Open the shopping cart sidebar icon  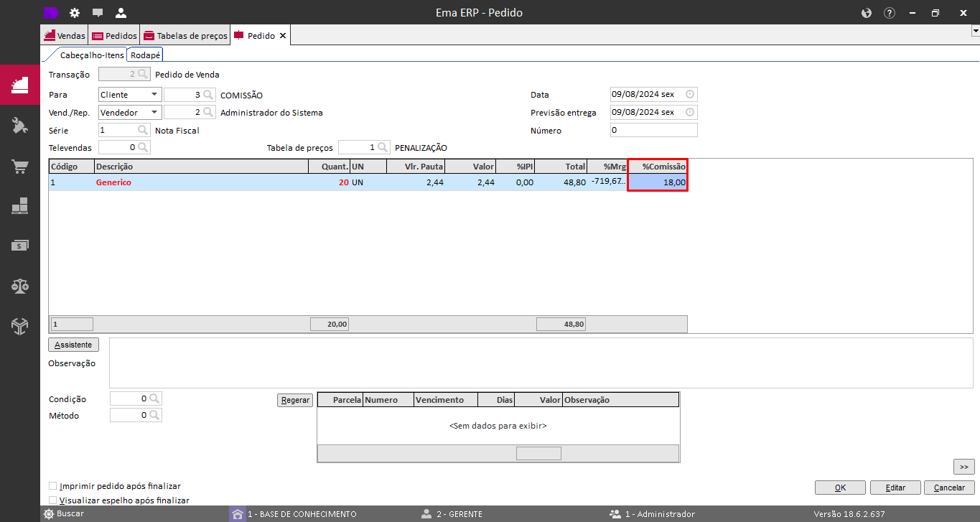(20, 167)
